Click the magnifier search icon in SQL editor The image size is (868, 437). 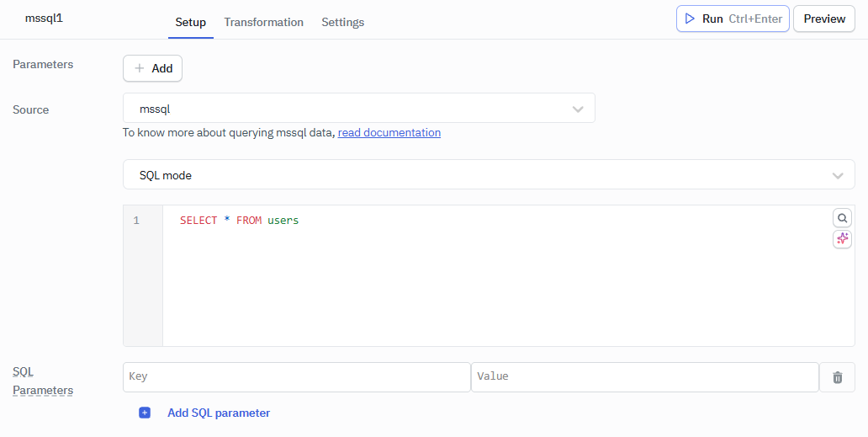tap(842, 218)
